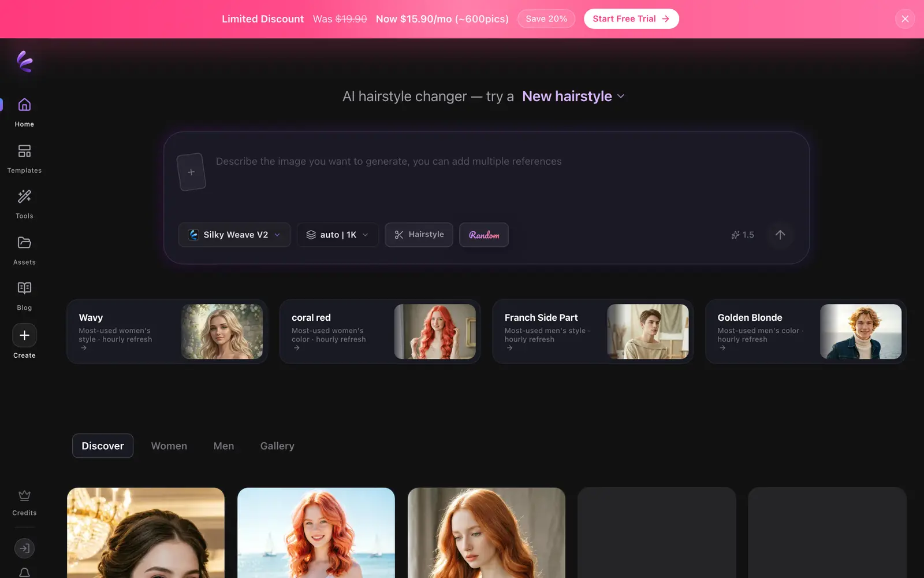Open the coral red women's color card
The image size is (924, 578).
tap(380, 331)
